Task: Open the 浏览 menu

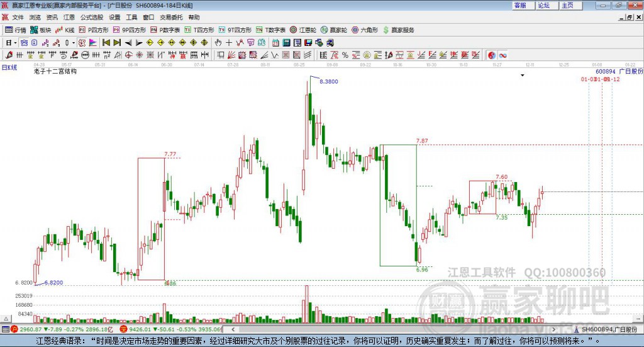Action: [x=35, y=17]
